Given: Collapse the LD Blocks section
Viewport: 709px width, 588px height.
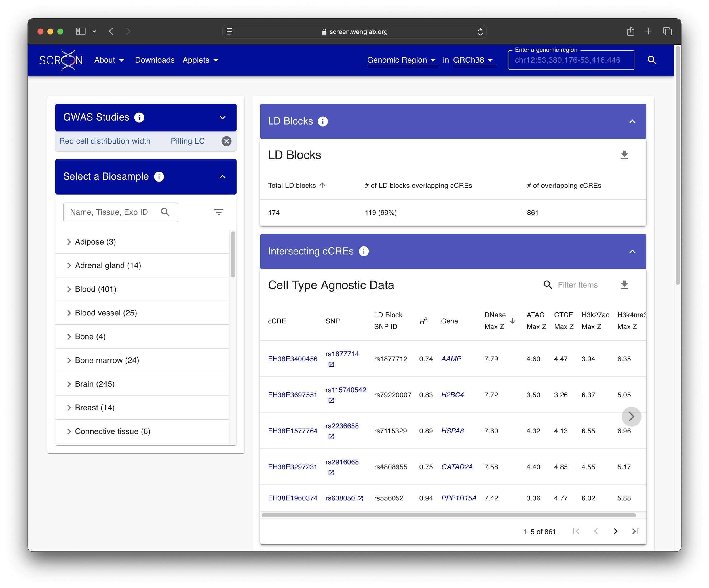Looking at the screenshot, I should (632, 121).
